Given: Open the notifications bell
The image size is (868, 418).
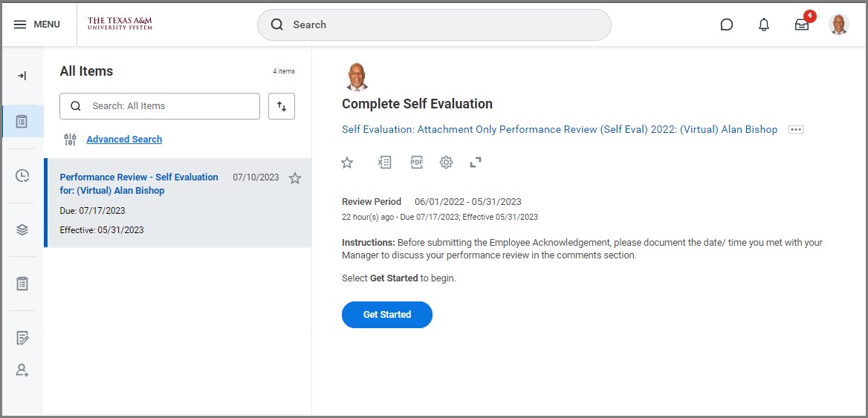Looking at the screenshot, I should pyautogui.click(x=764, y=25).
